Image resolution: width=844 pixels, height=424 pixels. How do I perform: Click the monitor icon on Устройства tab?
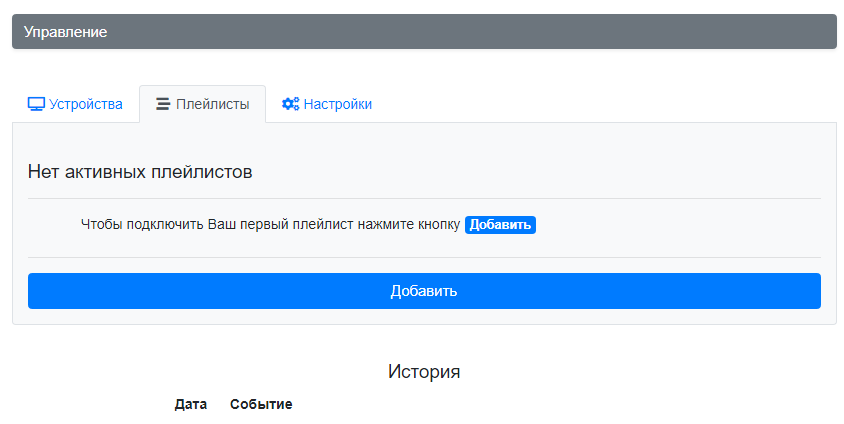36,104
